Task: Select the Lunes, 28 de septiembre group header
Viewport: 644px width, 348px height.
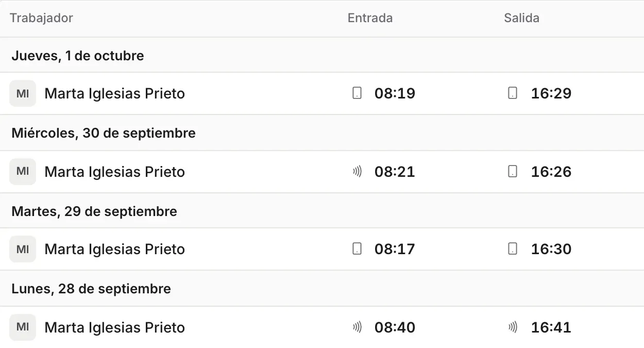Action: click(x=322, y=289)
